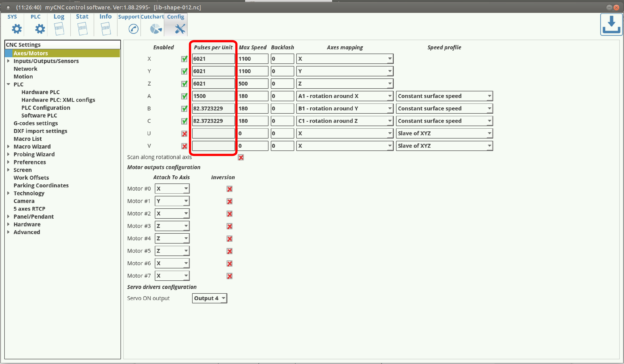
Task: Enable the U axis checkbox
Action: click(x=184, y=134)
